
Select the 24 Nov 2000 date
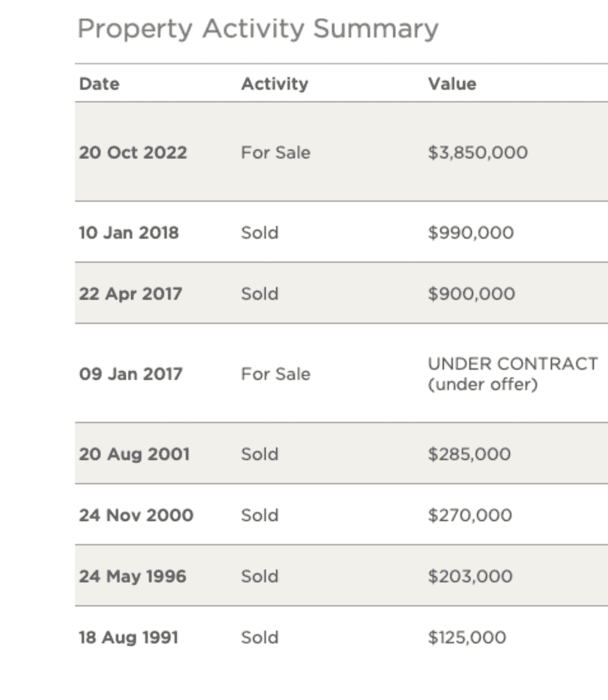(x=136, y=515)
